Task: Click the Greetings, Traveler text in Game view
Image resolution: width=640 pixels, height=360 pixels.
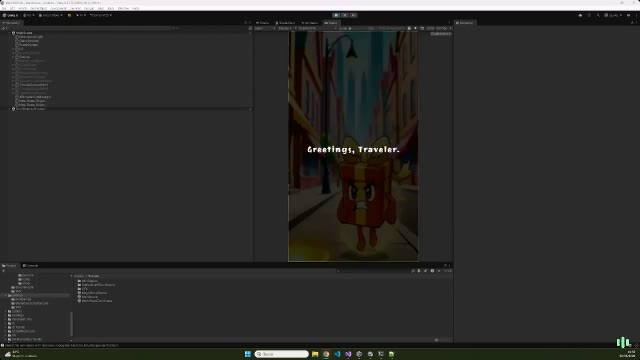Action: coord(353,150)
